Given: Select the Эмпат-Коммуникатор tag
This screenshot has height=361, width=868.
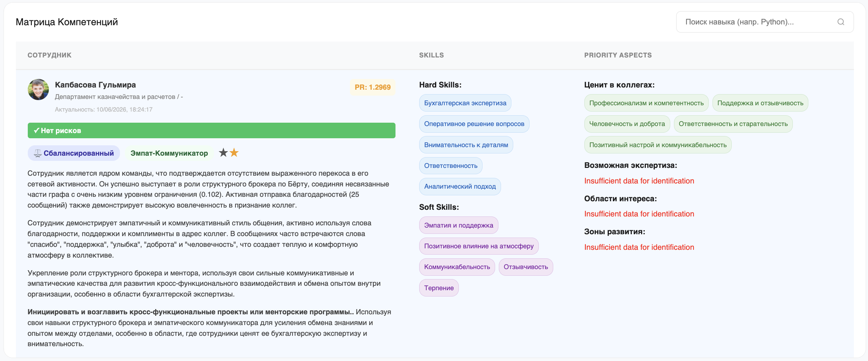Looking at the screenshot, I should 169,153.
